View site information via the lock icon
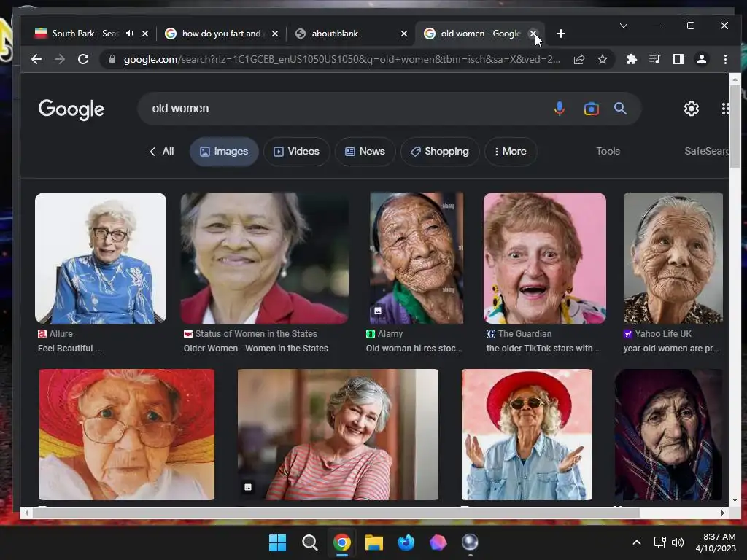The image size is (747, 560). [x=112, y=59]
